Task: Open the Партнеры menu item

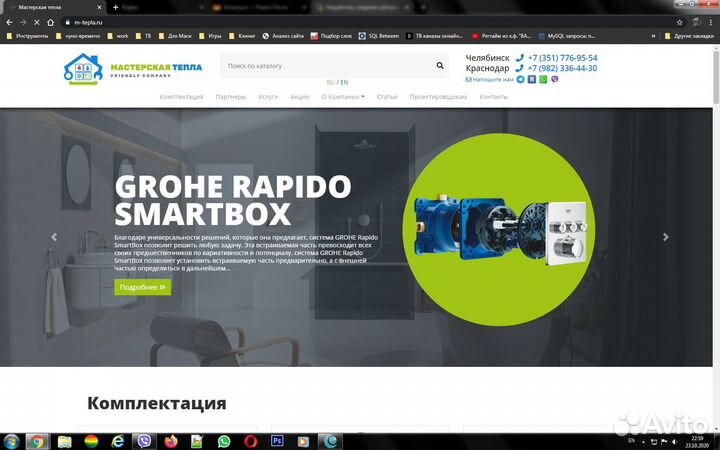Action: (231, 97)
